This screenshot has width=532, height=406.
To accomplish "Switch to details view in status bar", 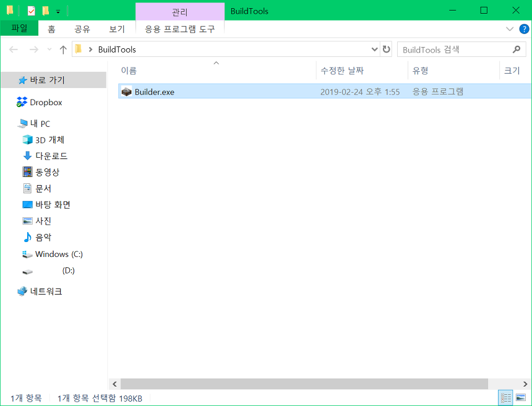I will click(x=506, y=398).
